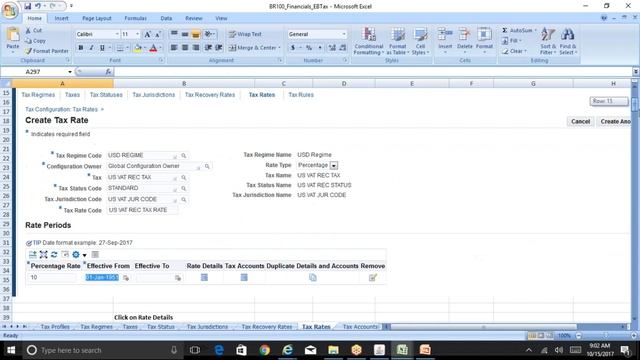Click the Save icon in quick access toolbar
This screenshot has height=360, width=640.
(27, 6)
